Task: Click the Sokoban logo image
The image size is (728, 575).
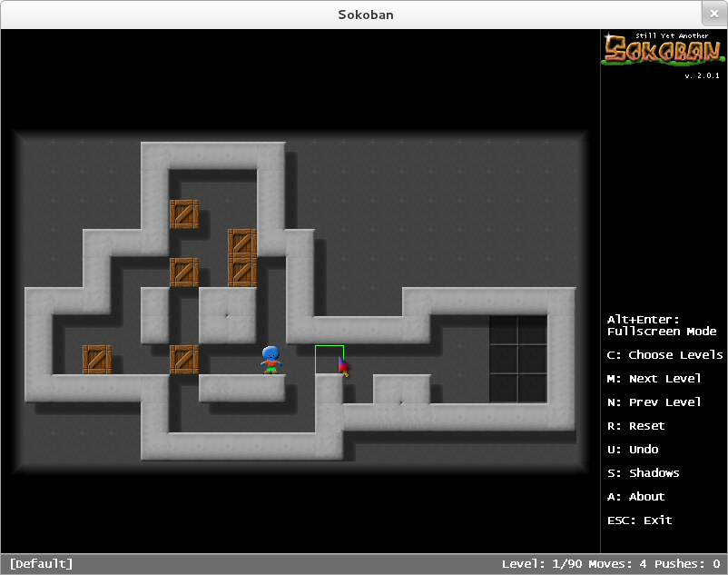Action: click(x=663, y=49)
